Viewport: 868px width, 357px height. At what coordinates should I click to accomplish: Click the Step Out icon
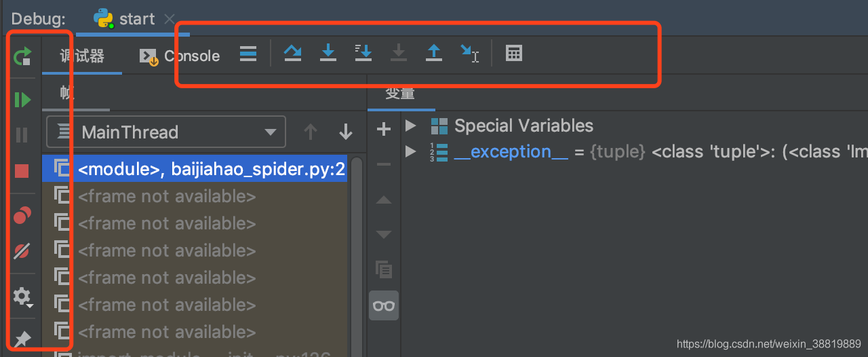tap(434, 54)
